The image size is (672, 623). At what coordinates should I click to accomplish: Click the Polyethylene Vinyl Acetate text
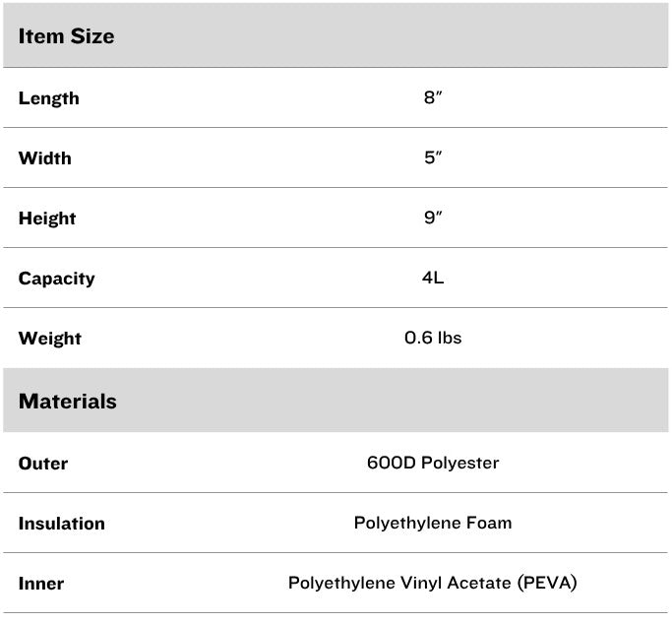[397, 584]
